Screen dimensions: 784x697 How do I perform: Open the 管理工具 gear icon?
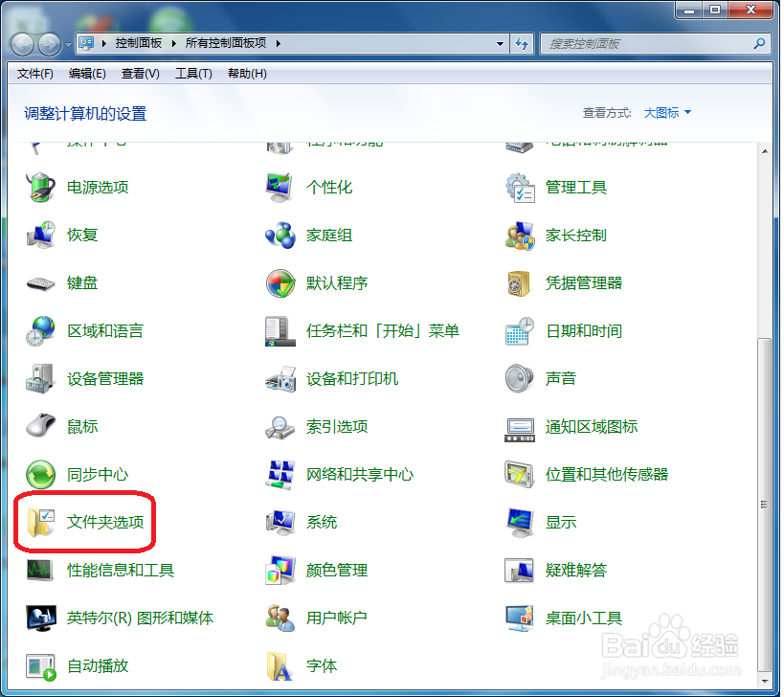point(520,187)
